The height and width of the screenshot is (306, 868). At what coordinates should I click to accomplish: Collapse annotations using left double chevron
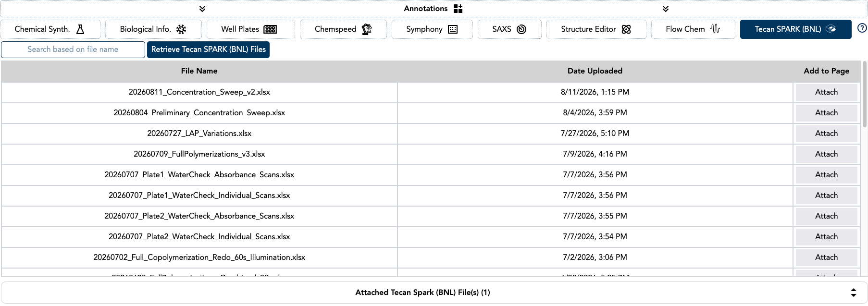tap(202, 9)
